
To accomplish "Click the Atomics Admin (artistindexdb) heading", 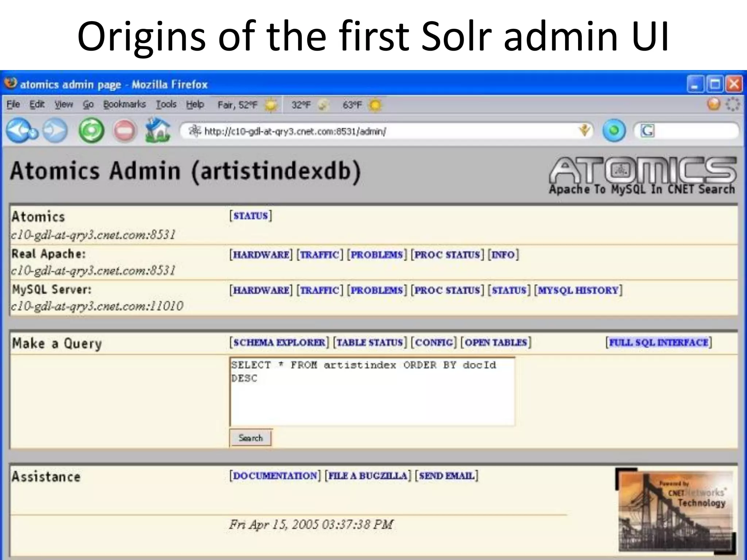I will click(185, 171).
